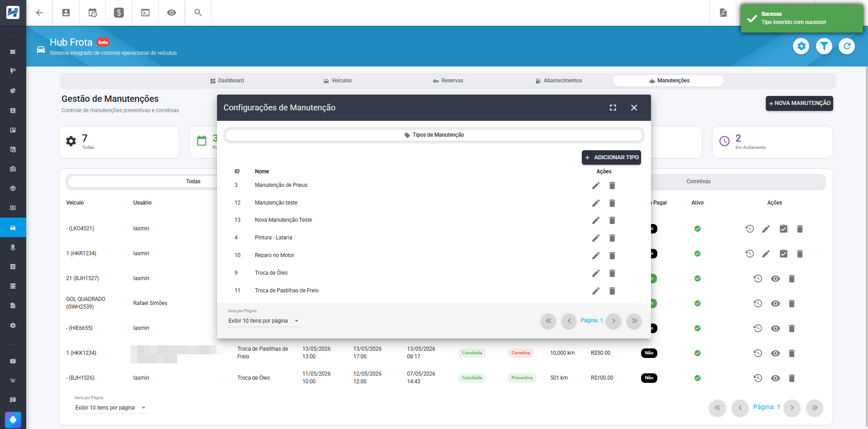The width and height of the screenshot is (868, 429).
Task: View details of HKK1234 maintenance
Action: (775, 353)
